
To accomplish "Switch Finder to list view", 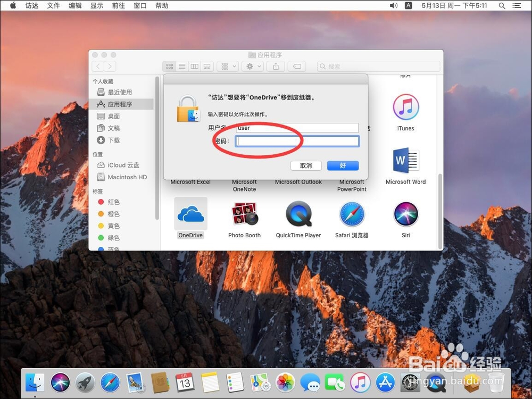I will (x=182, y=66).
